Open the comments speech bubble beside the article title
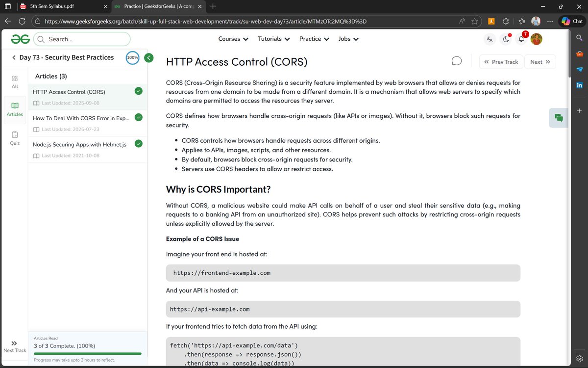Screen dimensions: 588x368 pyautogui.click(x=456, y=60)
